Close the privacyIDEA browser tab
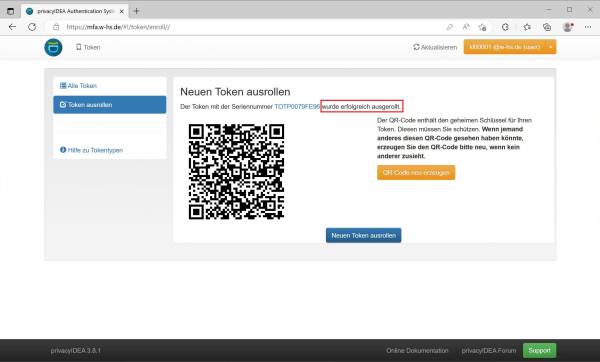This screenshot has height=362, width=600. pyautogui.click(x=122, y=11)
